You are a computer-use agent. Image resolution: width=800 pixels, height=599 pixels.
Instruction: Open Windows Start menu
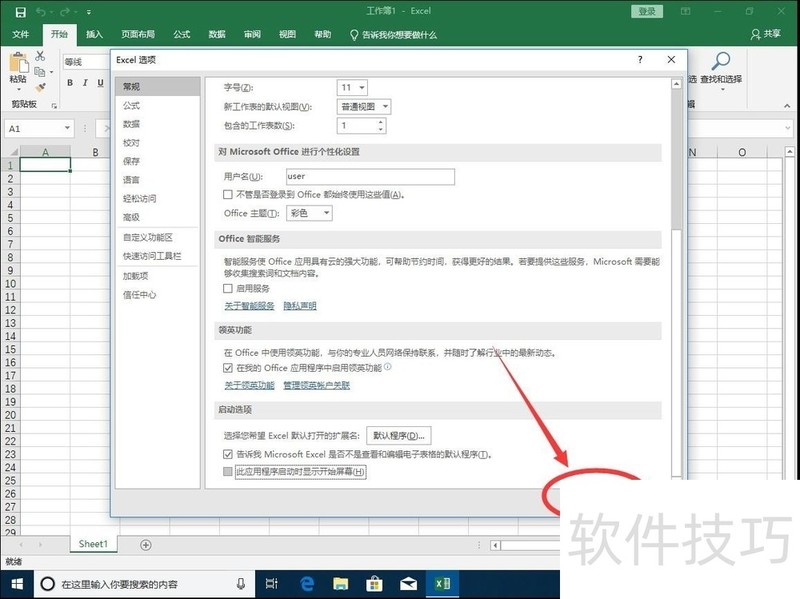(17, 584)
